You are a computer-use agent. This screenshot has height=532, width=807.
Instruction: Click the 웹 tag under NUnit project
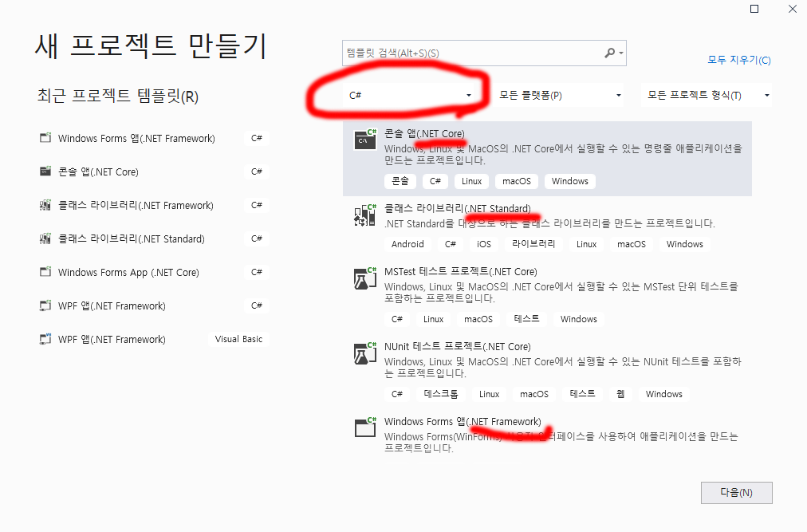pyautogui.click(x=620, y=394)
